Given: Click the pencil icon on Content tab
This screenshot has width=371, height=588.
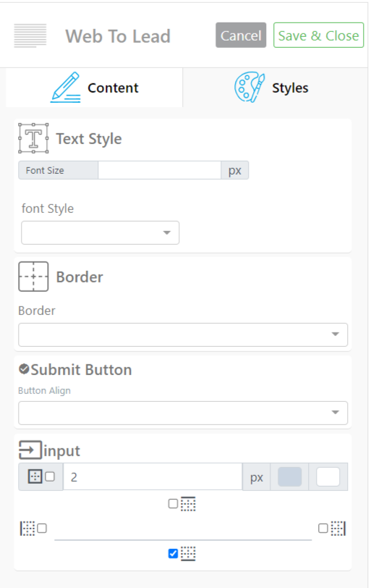Looking at the screenshot, I should [66, 88].
